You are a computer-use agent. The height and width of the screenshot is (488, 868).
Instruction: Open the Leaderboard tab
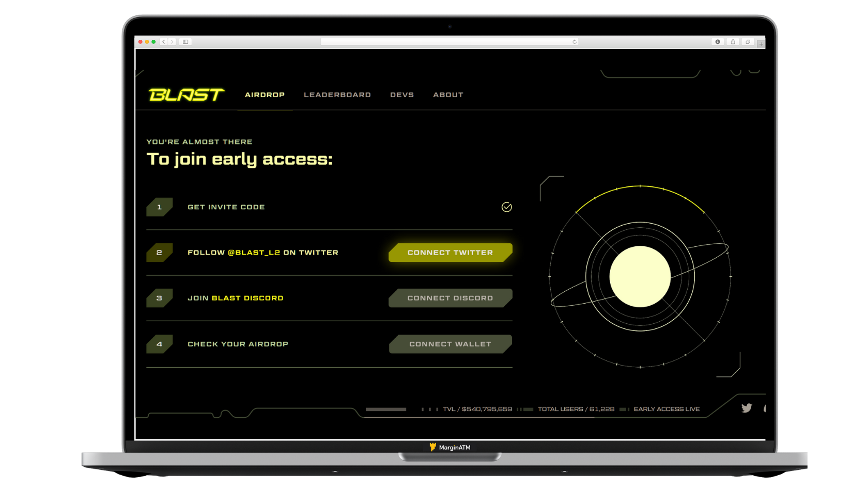click(337, 95)
